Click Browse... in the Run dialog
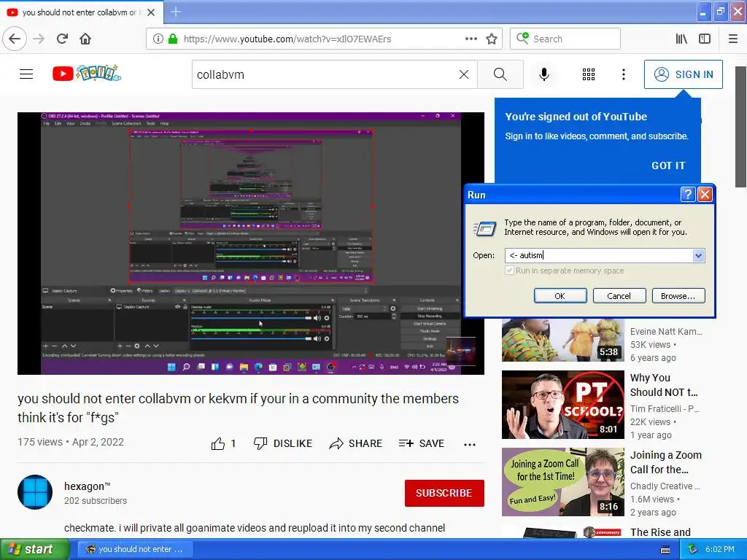Screen dimensions: 747x560 pos(678,296)
